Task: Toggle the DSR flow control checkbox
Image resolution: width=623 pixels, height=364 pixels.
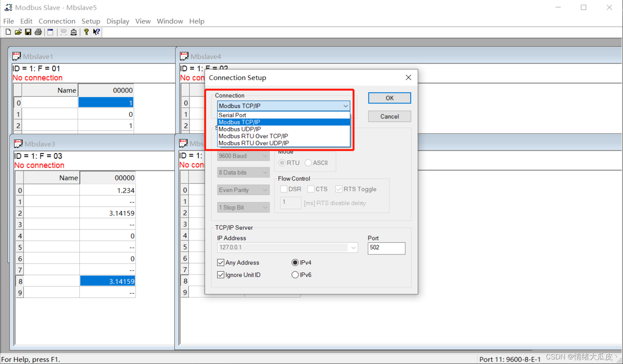Action: click(284, 189)
